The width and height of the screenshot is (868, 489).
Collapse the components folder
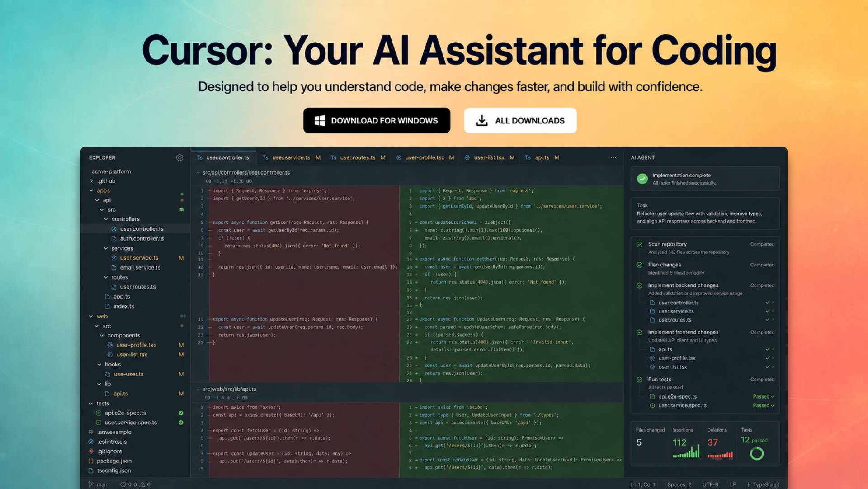102,335
